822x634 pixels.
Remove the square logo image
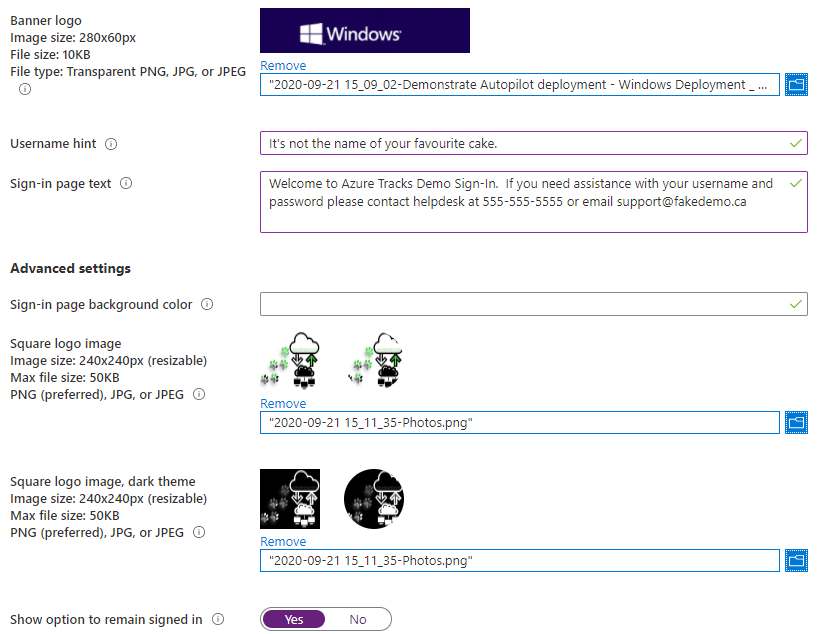283,403
